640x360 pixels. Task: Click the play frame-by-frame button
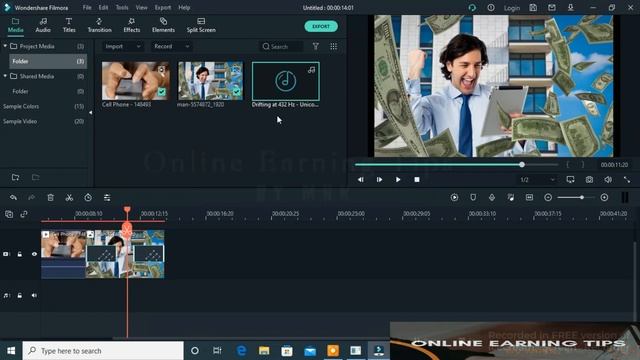(379, 180)
